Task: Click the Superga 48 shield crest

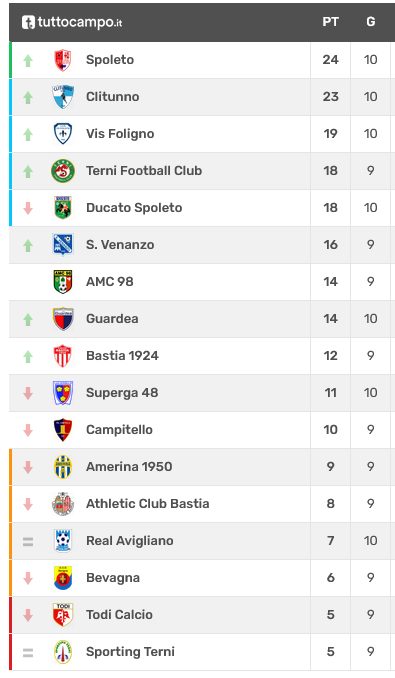Action: coord(63,393)
